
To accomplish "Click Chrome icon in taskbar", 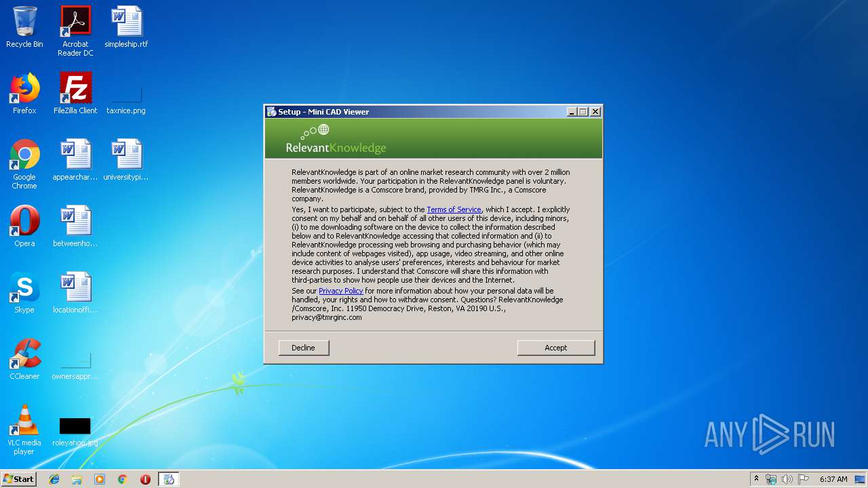I will click(122, 479).
